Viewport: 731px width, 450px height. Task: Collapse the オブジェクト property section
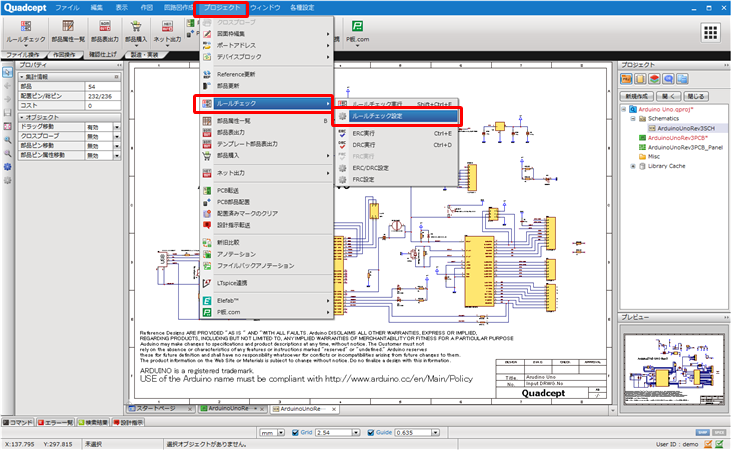click(22, 117)
